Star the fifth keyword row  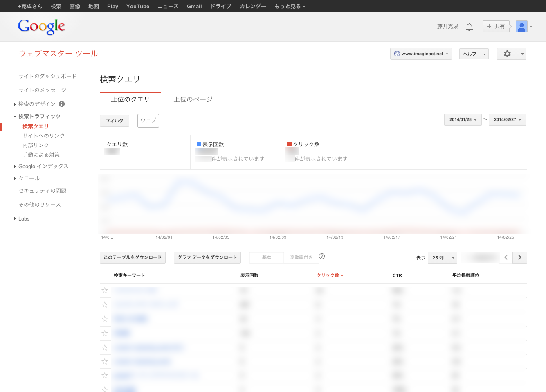click(105, 348)
